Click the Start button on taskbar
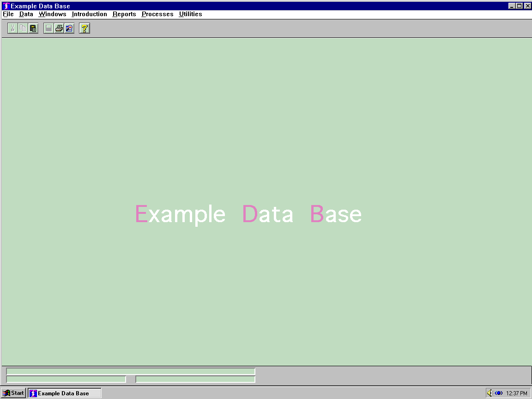This screenshot has width=532, height=399. point(13,393)
